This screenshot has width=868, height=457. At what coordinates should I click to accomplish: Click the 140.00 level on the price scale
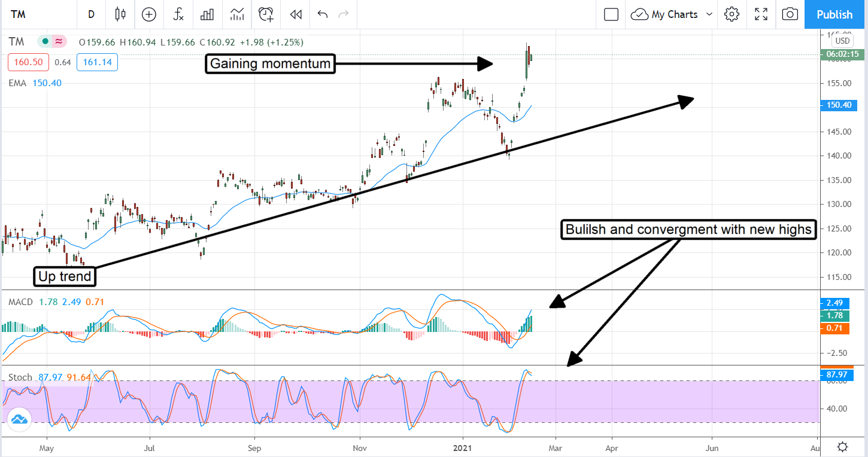coord(838,156)
